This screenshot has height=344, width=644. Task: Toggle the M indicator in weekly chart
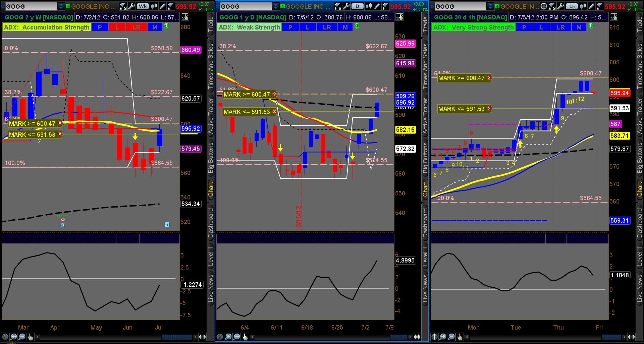click(155, 27)
